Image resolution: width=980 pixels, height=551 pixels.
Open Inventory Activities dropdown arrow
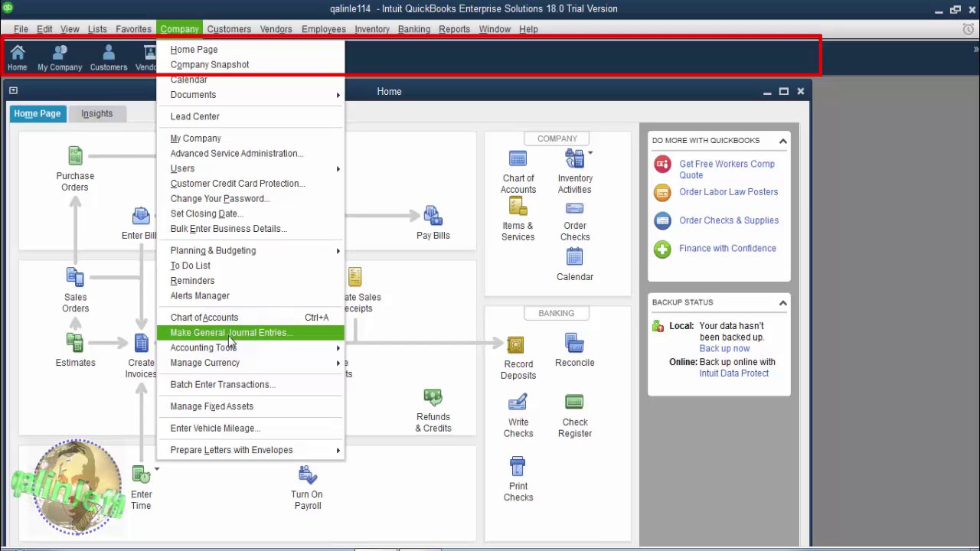click(x=590, y=153)
